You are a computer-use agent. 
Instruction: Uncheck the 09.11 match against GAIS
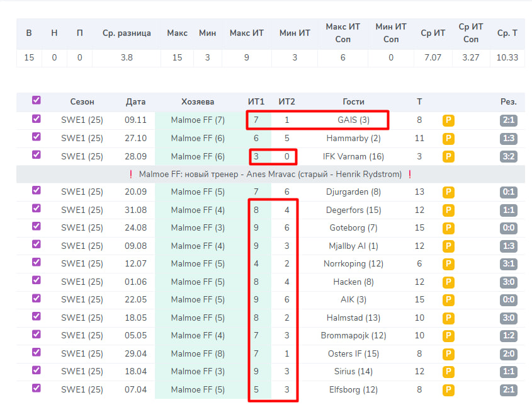click(x=37, y=118)
